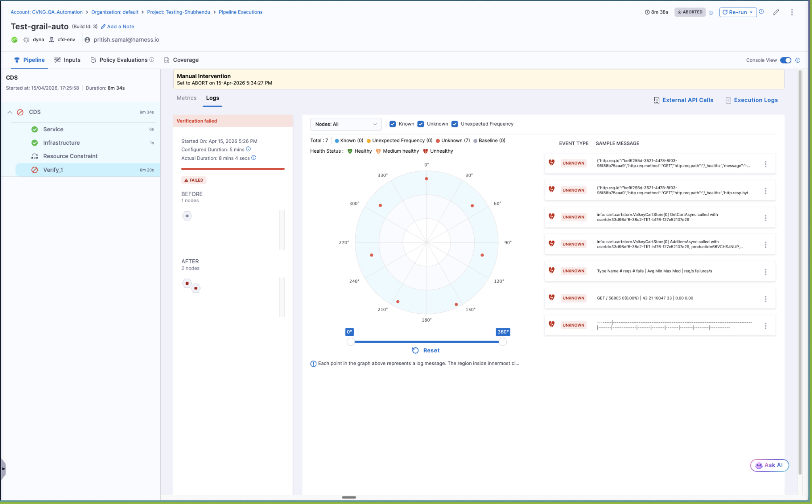Click the Add a Note link

(x=117, y=27)
